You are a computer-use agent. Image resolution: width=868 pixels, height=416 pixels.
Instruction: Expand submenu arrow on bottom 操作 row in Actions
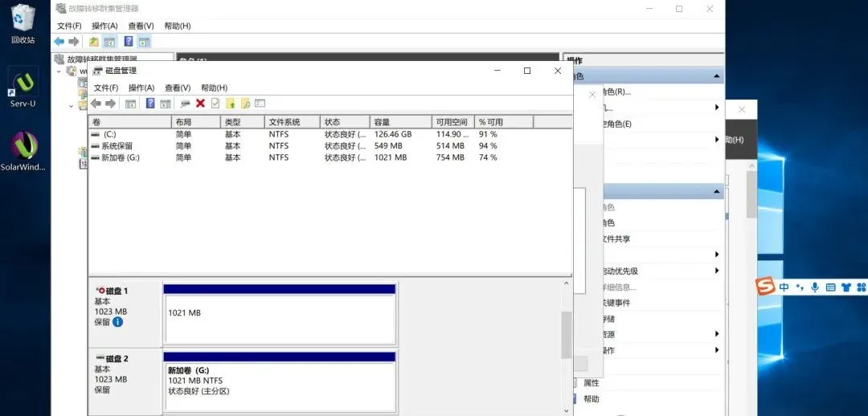click(x=717, y=350)
